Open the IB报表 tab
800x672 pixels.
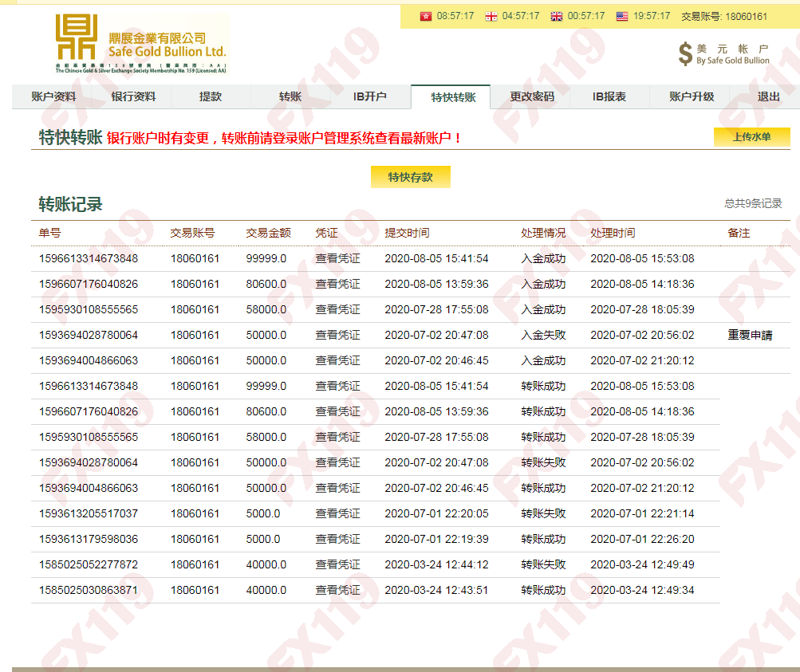click(609, 96)
